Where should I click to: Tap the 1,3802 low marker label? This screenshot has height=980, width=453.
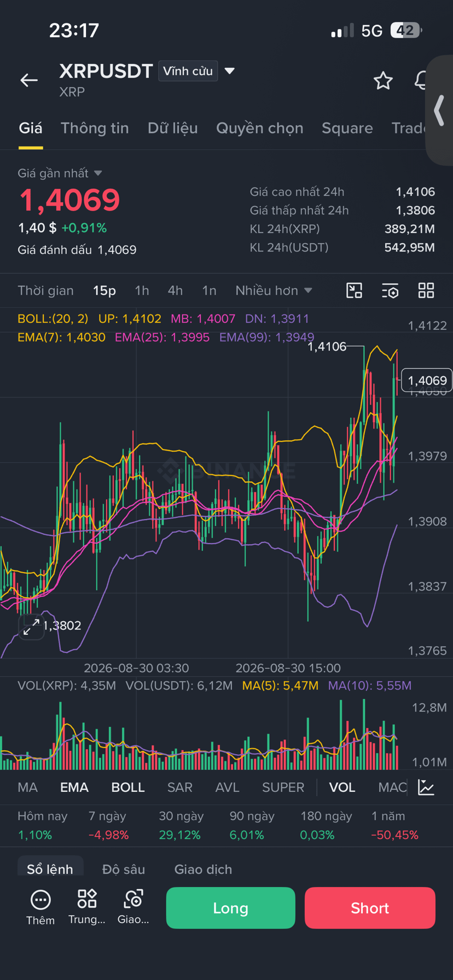coord(62,626)
